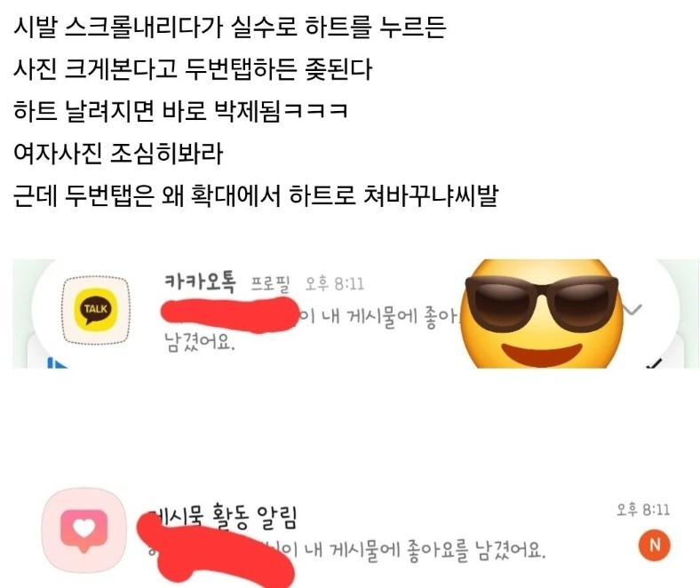The height and width of the screenshot is (588, 700).
Task: Click the orange N badge
Action: pyautogui.click(x=654, y=544)
